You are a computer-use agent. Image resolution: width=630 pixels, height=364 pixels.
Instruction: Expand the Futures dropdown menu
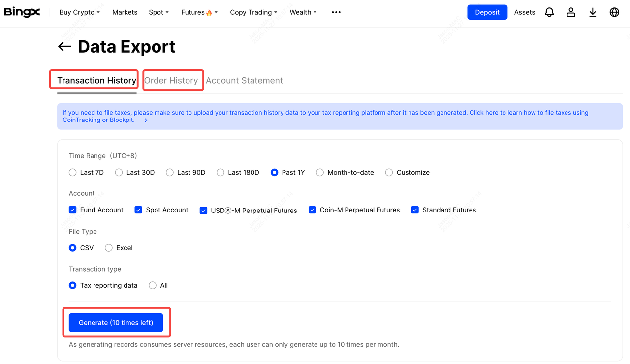(x=199, y=12)
